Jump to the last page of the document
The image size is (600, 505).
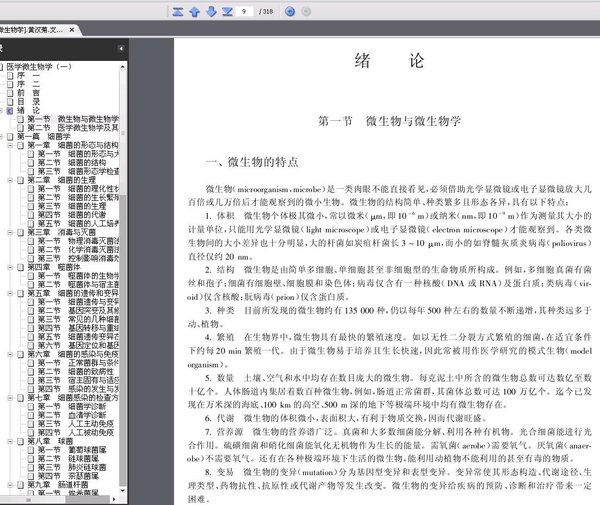point(228,11)
